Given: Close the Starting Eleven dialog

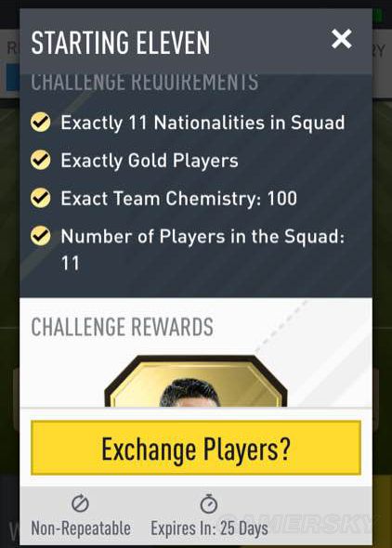Looking at the screenshot, I should [x=341, y=39].
